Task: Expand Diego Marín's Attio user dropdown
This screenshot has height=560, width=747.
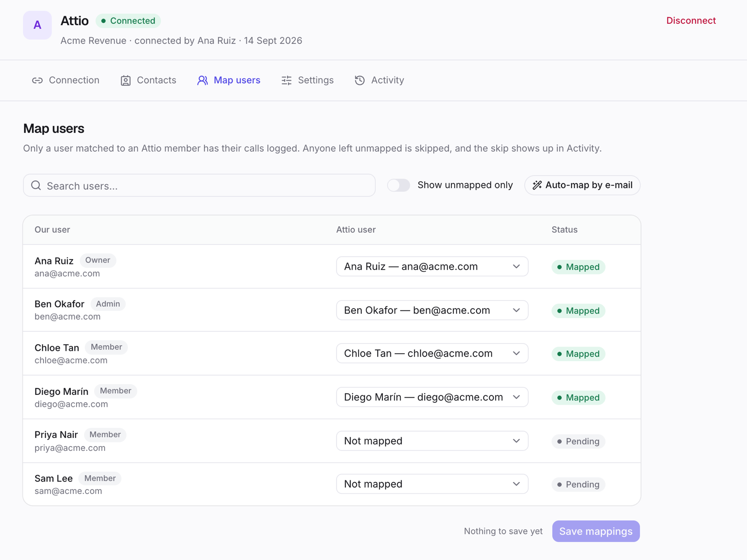Action: click(432, 397)
